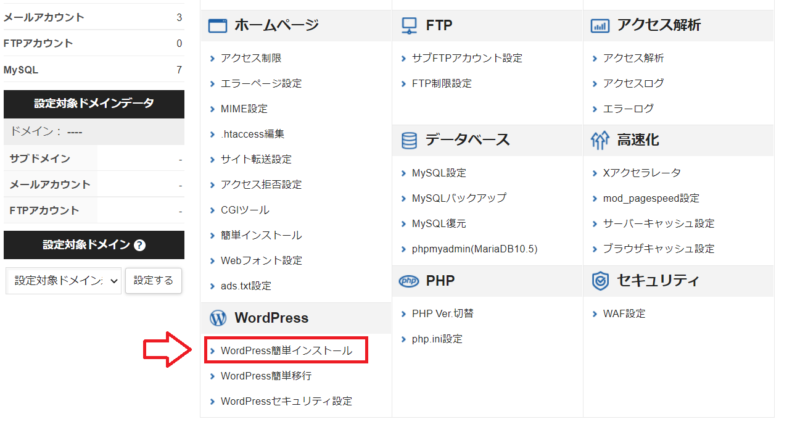Image resolution: width=800 pixels, height=435 pixels.
Task: Click the PHP logo icon
Action: (x=409, y=281)
